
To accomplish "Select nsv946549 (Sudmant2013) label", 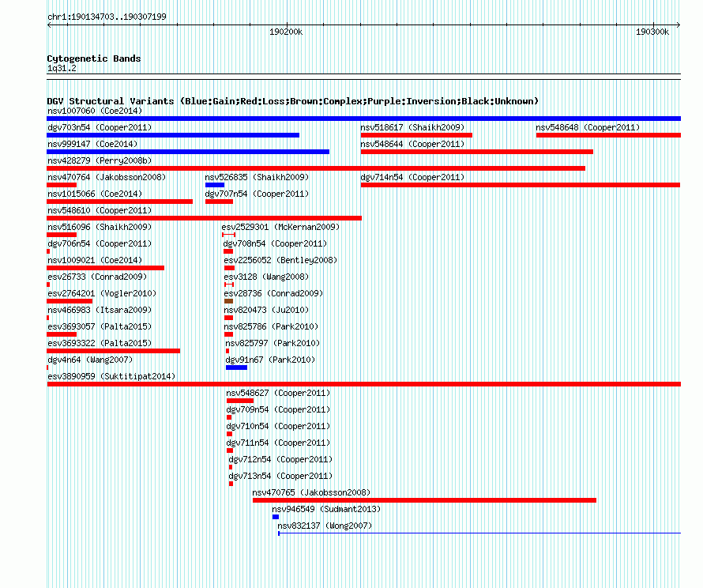I will pos(326,509).
